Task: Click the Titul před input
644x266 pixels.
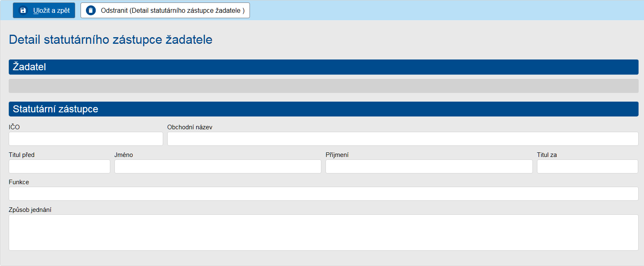Action: [x=59, y=166]
